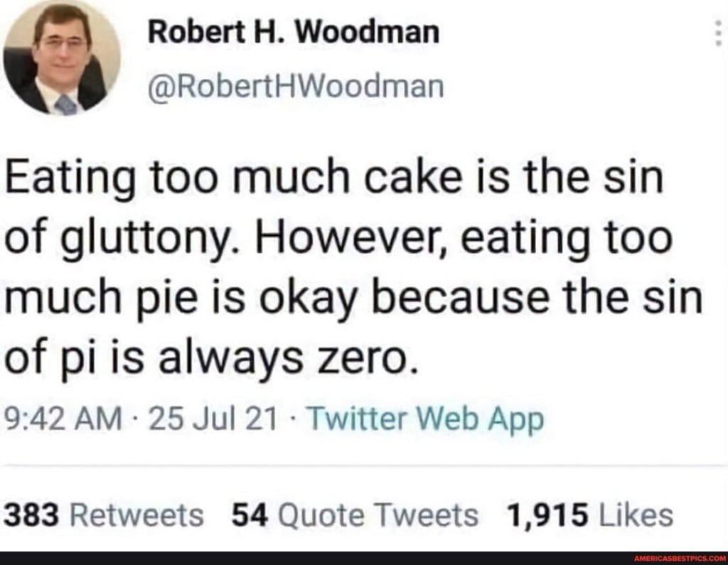The width and height of the screenshot is (728, 565).
Task: Click the word "gluttony" in the tweet
Action: coord(148,238)
